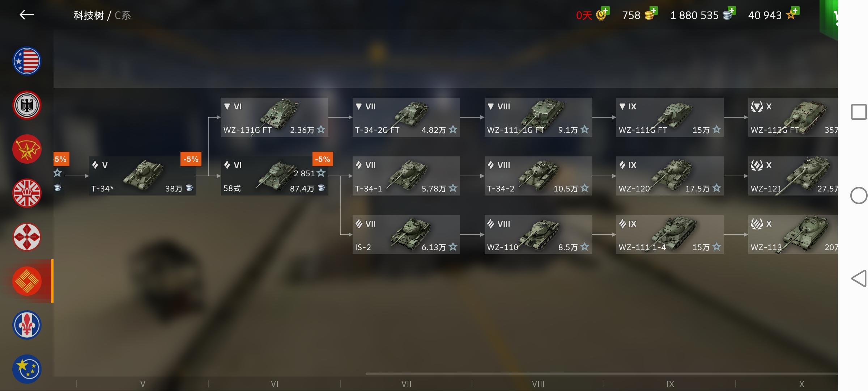Click the horizontal tech tree scrollbar
The height and width of the screenshot is (391, 868).
pyautogui.click(x=601, y=374)
